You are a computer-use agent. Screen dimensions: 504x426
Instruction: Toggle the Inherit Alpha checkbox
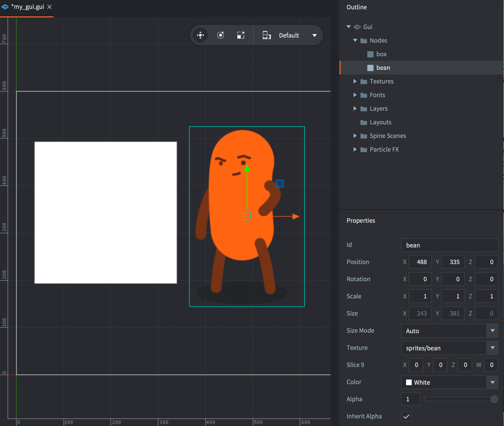tap(406, 416)
